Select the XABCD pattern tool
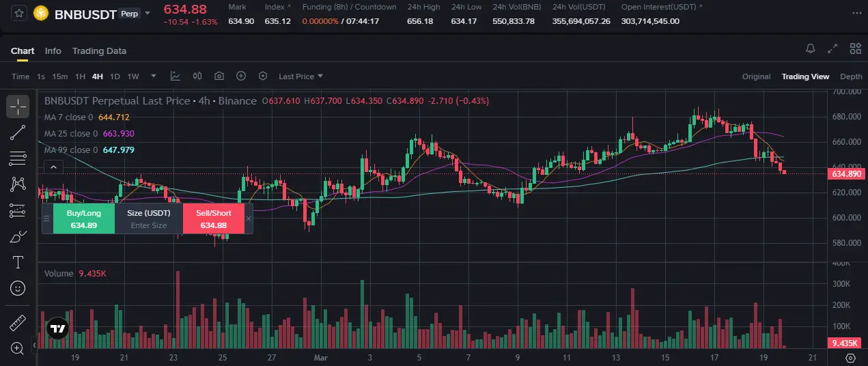Screen dimensions: 868x366 click(x=18, y=184)
